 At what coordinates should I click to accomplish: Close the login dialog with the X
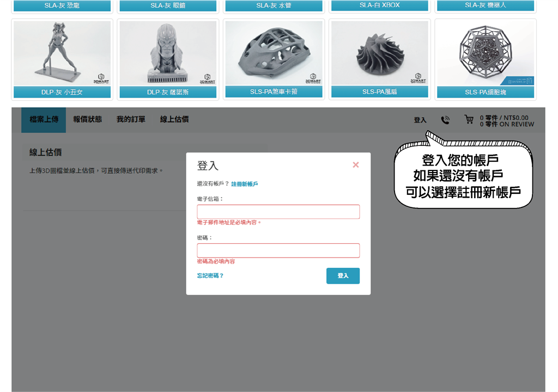(x=356, y=164)
